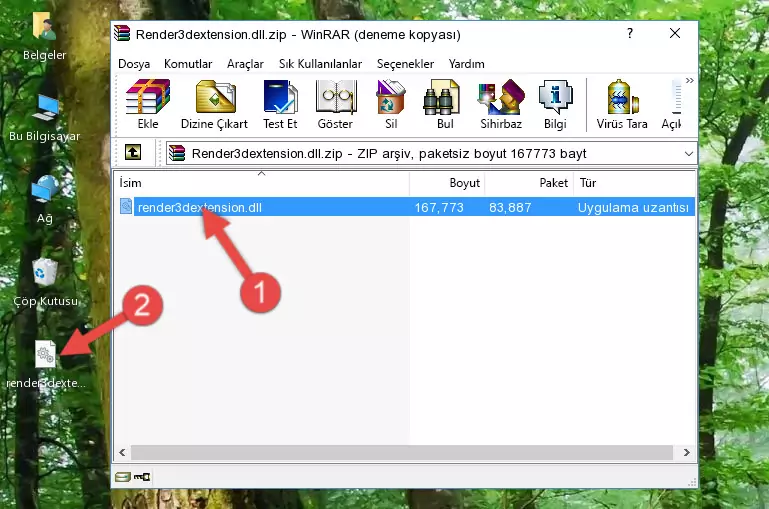Open the Yardım menu
Image resolution: width=769 pixels, height=509 pixels.
pyautogui.click(x=466, y=64)
